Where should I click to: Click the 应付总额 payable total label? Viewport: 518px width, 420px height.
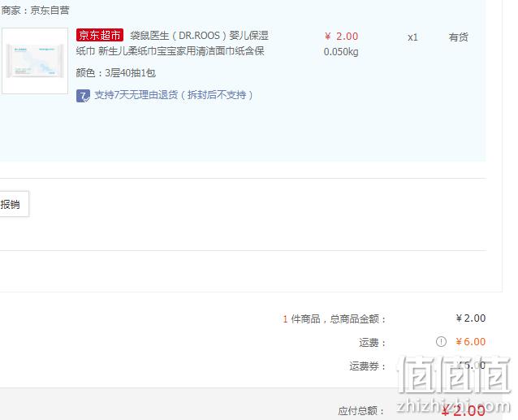(360, 411)
